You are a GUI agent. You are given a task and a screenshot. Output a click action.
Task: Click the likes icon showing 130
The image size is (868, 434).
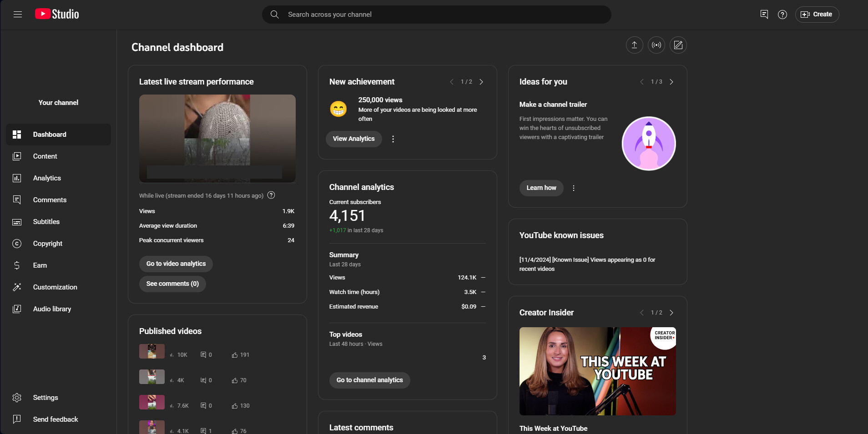pos(235,406)
